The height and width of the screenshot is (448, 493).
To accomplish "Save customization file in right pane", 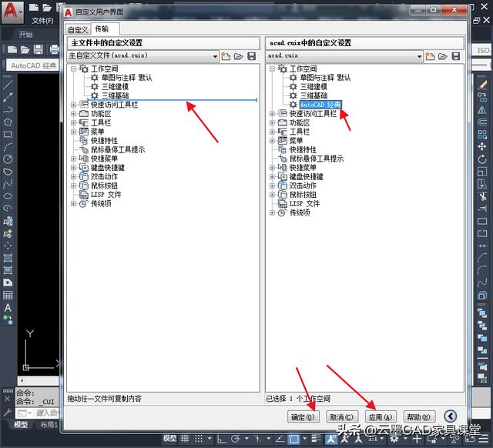I will 456,56.
